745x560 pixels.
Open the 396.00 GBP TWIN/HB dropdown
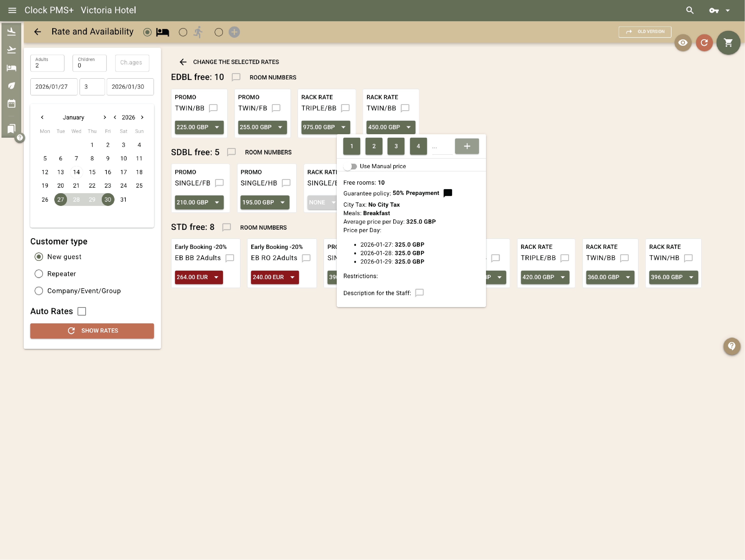[691, 277]
